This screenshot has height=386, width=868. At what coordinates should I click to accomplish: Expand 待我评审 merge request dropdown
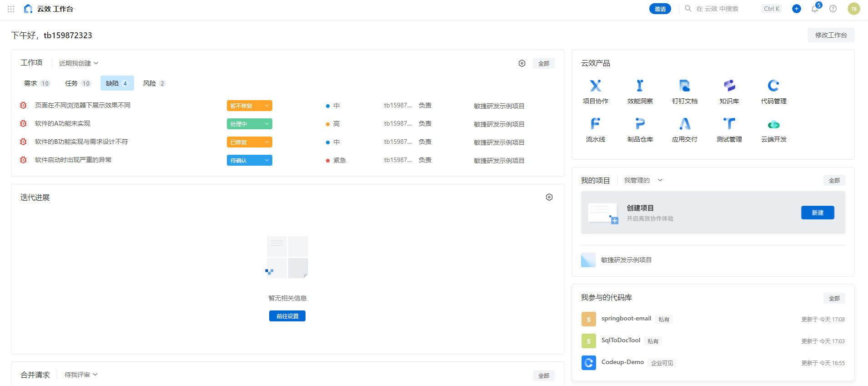80,375
